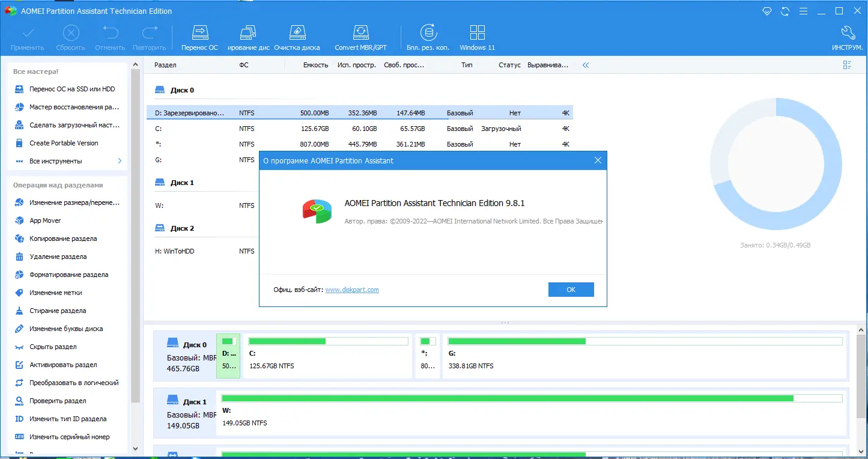
Task: Collapse column headers with the double-left chevron
Action: pos(585,65)
